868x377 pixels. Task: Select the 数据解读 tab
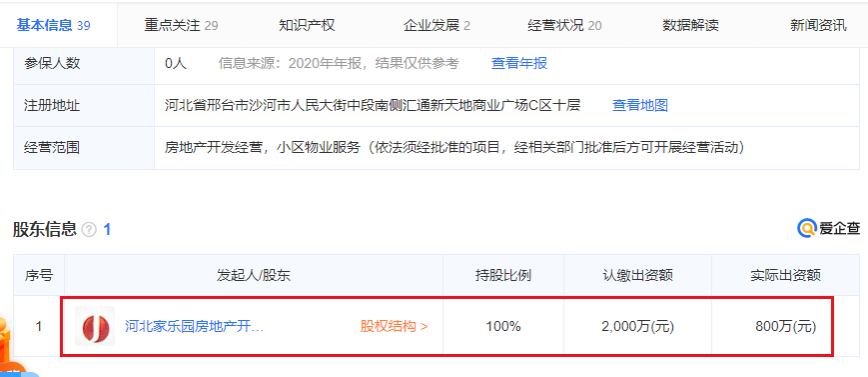(x=690, y=26)
